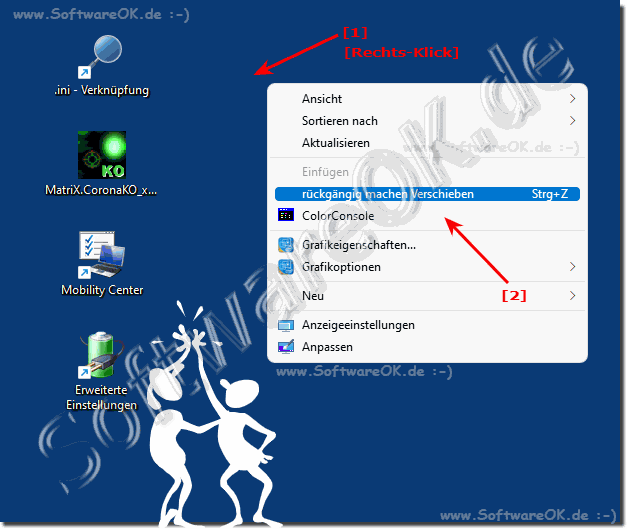Select the MatriX.CoronaKO desktop icon
Viewport: 627px width, 529px height.
click(102, 155)
